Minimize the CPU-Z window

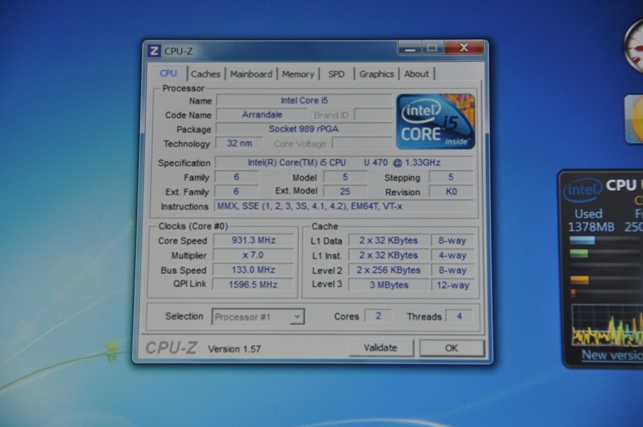pyautogui.click(x=410, y=48)
